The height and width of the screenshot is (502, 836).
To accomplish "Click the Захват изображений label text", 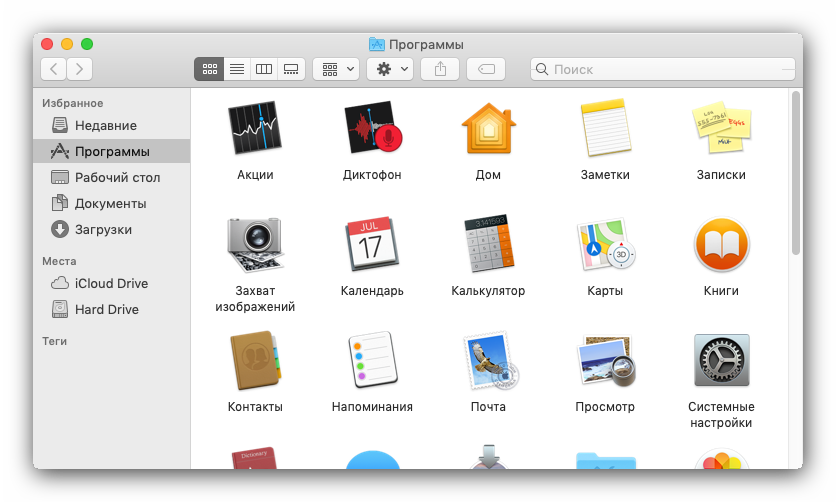I will 255,299.
